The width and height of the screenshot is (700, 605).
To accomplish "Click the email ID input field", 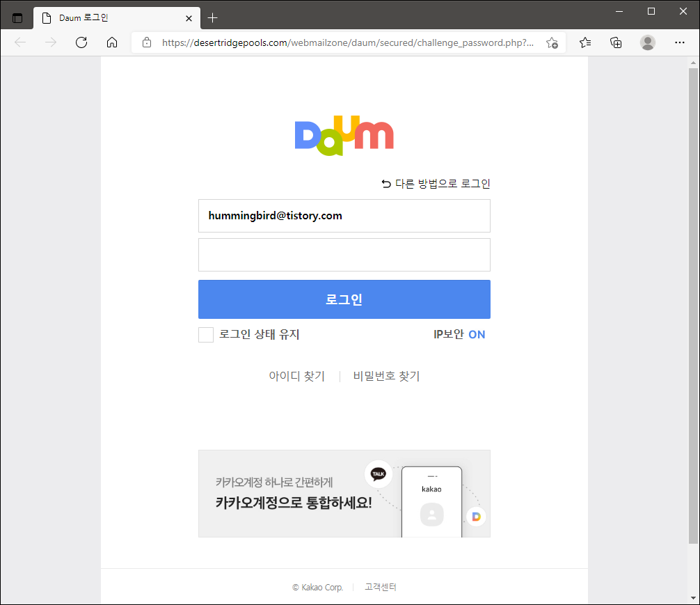I will tap(344, 216).
